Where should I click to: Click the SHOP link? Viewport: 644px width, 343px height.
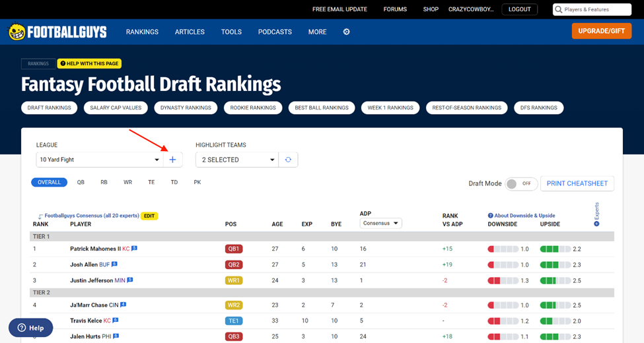point(431,9)
